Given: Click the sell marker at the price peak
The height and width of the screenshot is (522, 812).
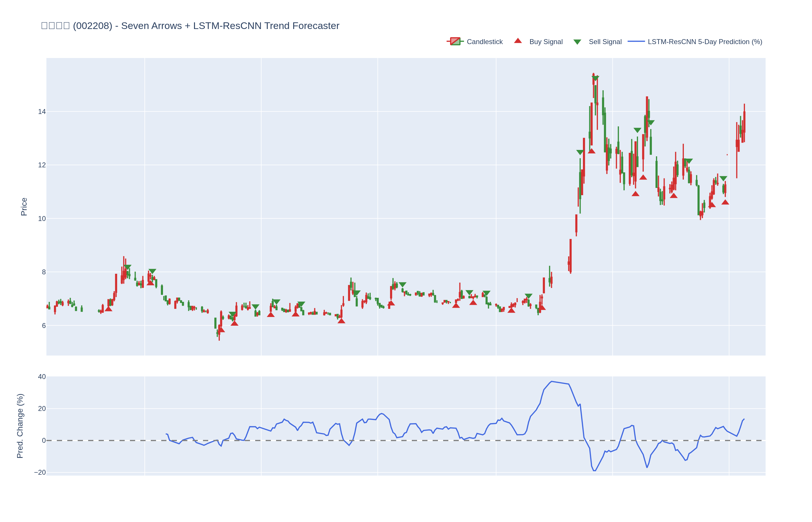Looking at the screenshot, I should 595,79.
